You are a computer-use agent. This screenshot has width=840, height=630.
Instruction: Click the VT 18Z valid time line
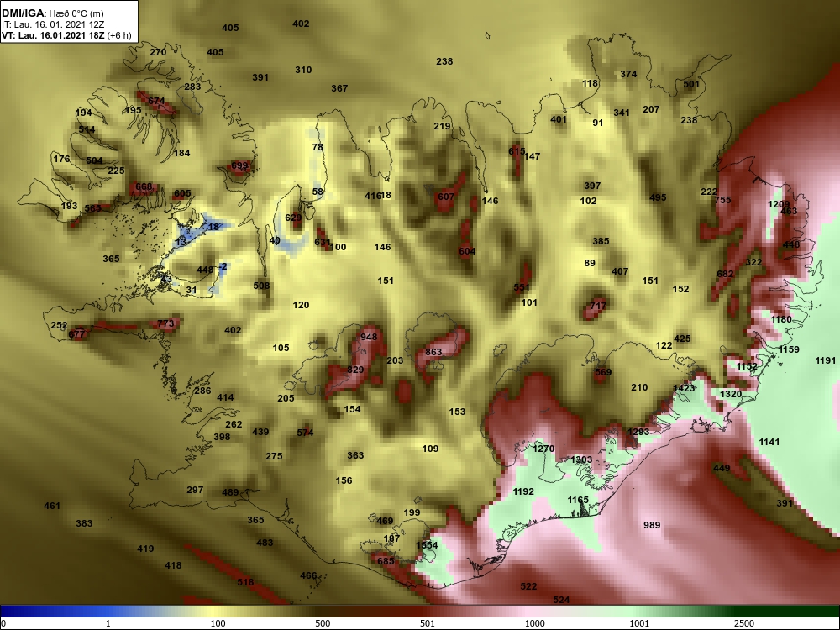pos(66,36)
